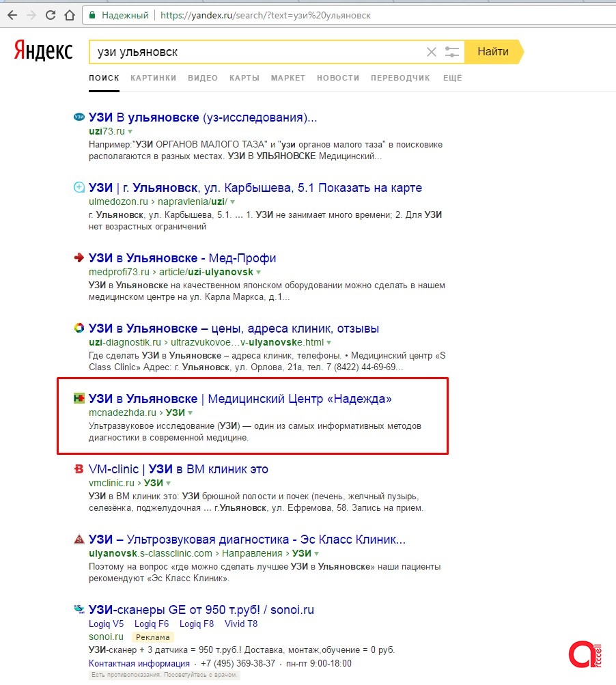Go back using browser back arrow
This screenshot has height=685, width=616.
click(x=12, y=15)
